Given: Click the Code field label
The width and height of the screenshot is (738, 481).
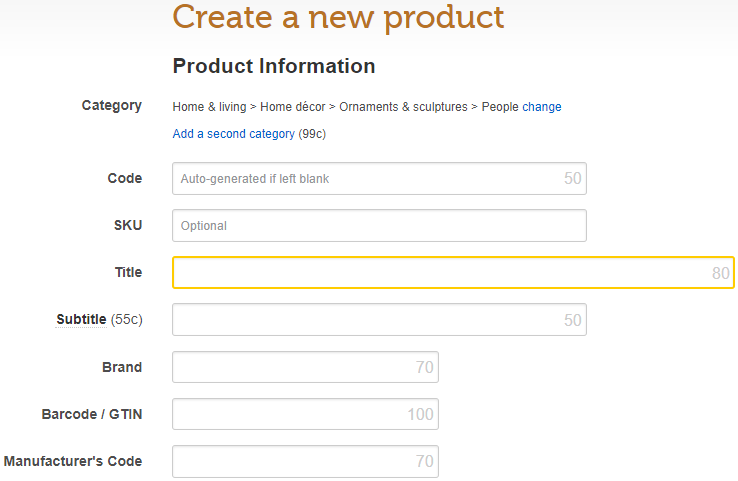Looking at the screenshot, I should 125,178.
